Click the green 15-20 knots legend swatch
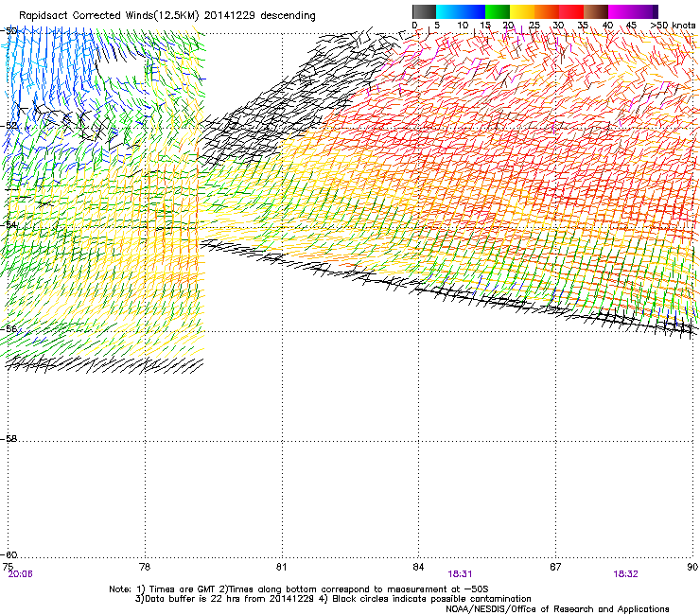 tap(498, 11)
